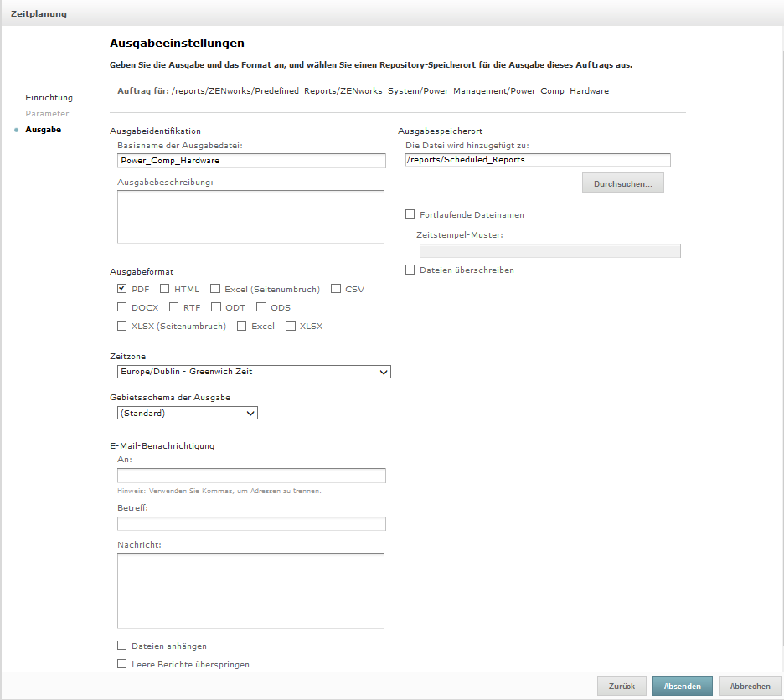This screenshot has width=784, height=700.
Task: Go to the Einrichtung step
Action: click(x=49, y=98)
